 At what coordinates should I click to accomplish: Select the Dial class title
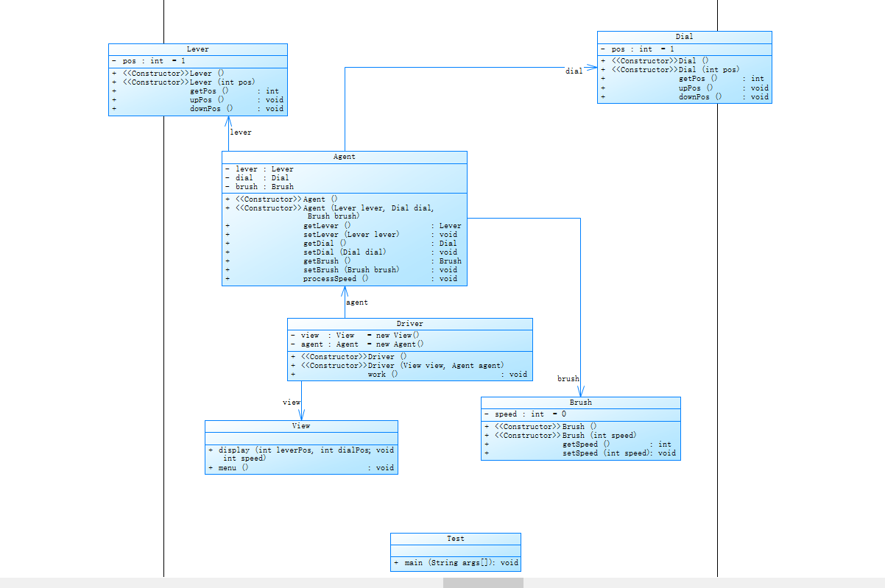pos(684,37)
